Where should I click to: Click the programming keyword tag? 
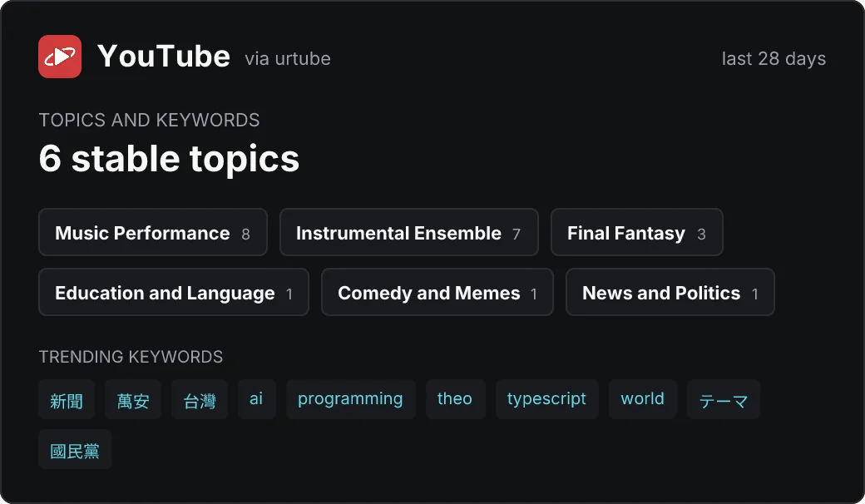click(350, 399)
